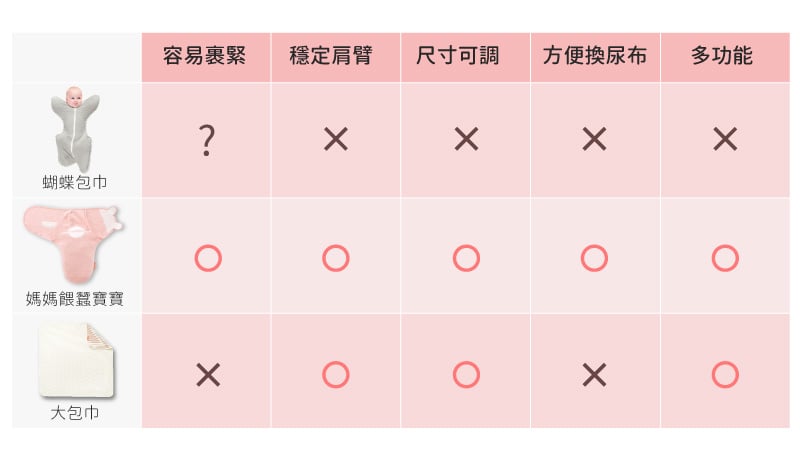Click the question mark for 蝴蝶包巾 容易裹緊
The height and width of the screenshot is (460, 800).
click(x=206, y=142)
